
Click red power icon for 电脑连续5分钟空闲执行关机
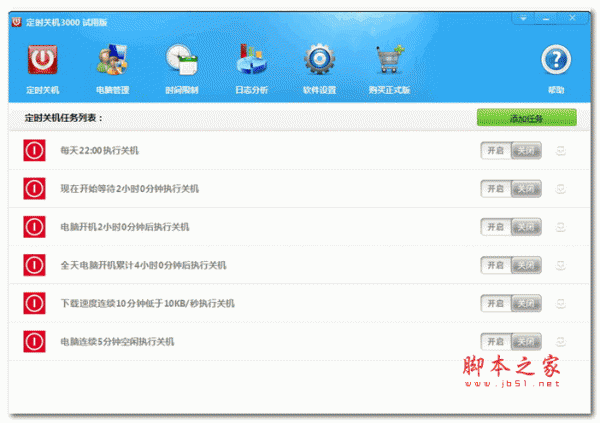point(34,341)
